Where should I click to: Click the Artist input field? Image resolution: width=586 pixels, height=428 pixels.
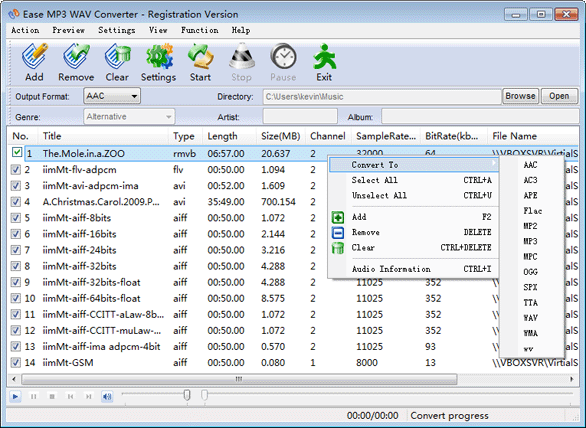click(x=300, y=117)
